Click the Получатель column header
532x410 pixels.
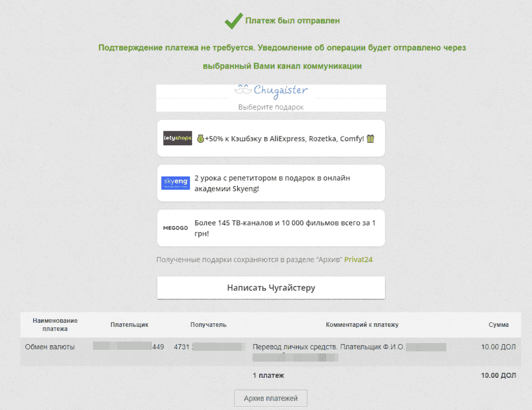pyautogui.click(x=208, y=325)
